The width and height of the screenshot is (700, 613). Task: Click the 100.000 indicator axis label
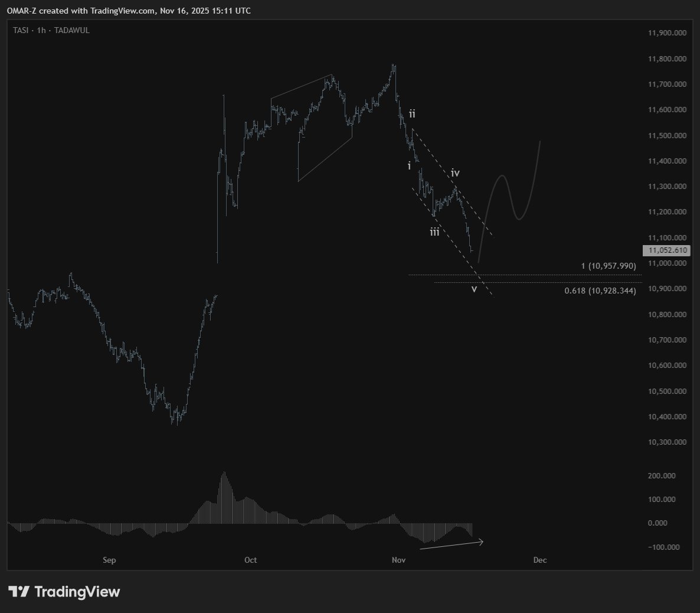point(662,500)
